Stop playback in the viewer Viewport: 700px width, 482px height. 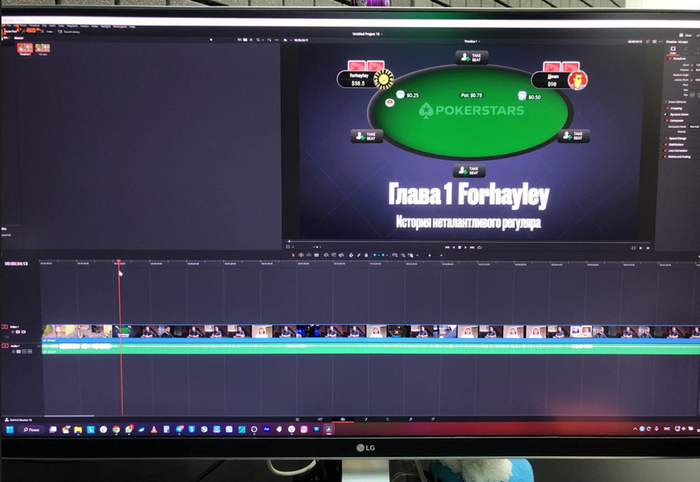459,247
